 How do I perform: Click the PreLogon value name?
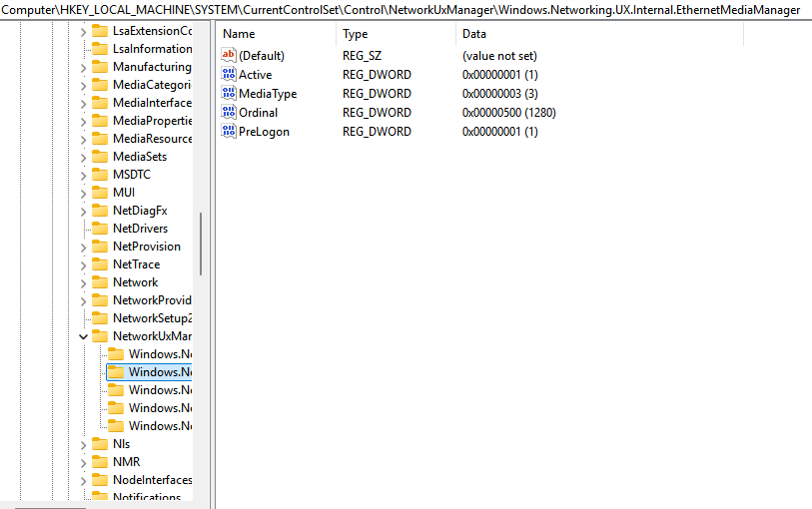264,132
